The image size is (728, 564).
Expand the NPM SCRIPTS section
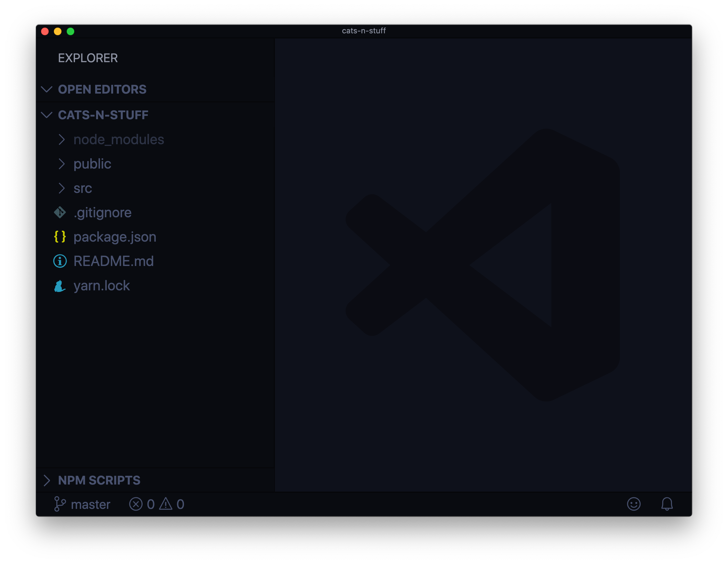coord(47,480)
